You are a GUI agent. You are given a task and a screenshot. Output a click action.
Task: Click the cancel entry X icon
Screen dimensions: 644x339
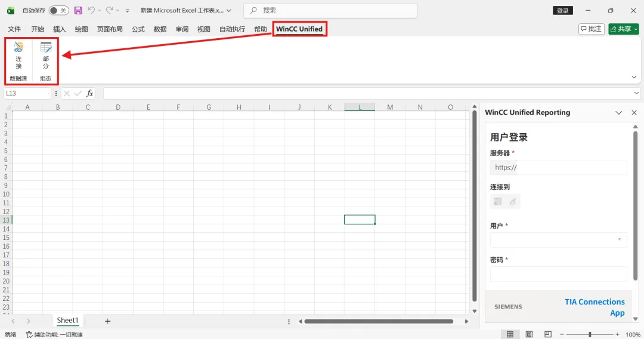tap(67, 94)
